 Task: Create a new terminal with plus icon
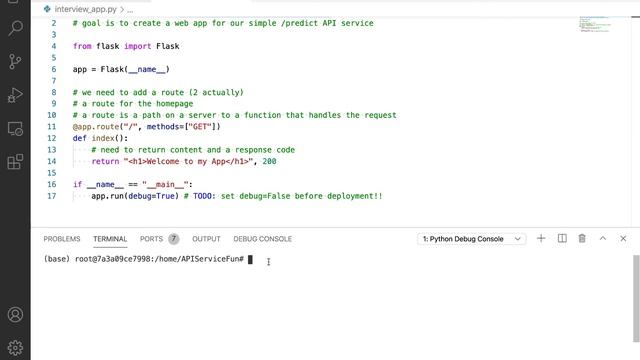[541, 238]
